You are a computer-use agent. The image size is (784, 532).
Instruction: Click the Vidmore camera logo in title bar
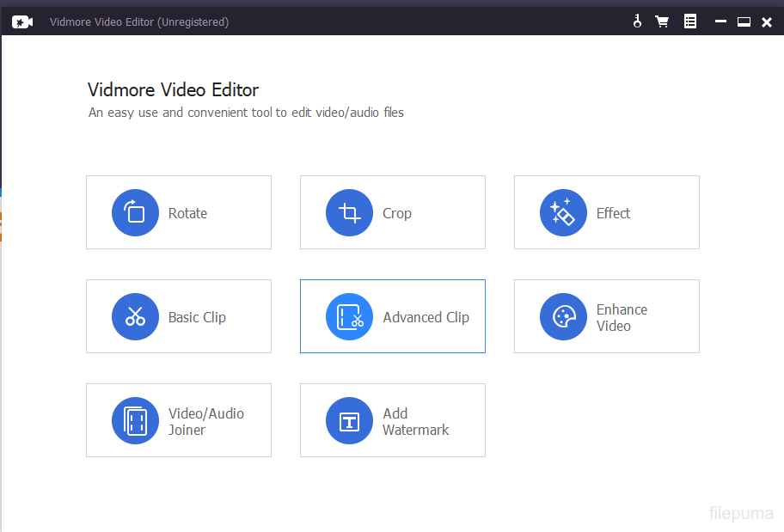coord(22,21)
